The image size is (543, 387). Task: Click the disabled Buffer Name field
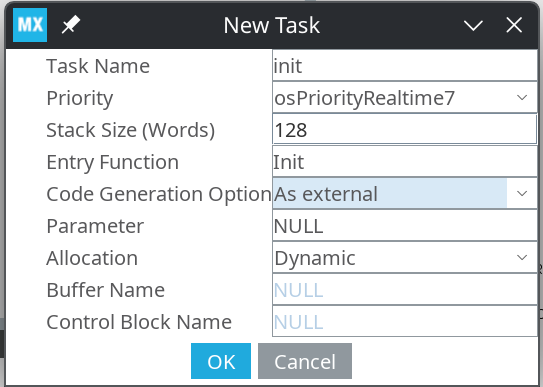pos(405,289)
